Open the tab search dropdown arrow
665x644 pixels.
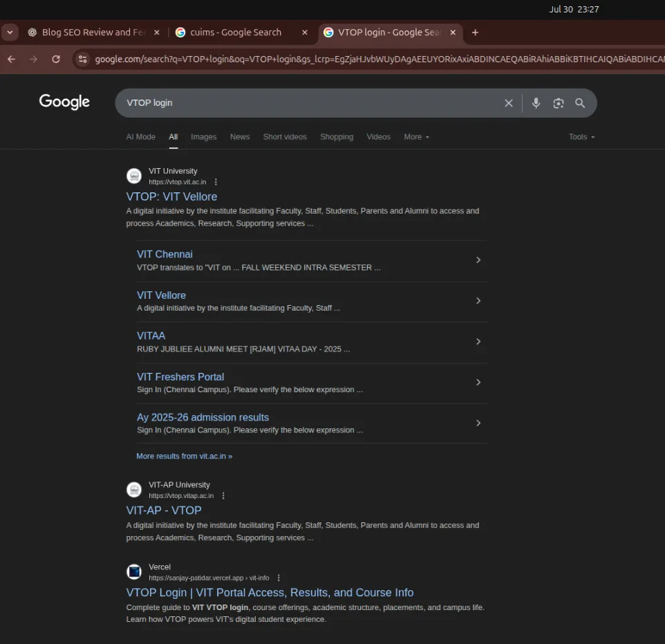(10, 33)
